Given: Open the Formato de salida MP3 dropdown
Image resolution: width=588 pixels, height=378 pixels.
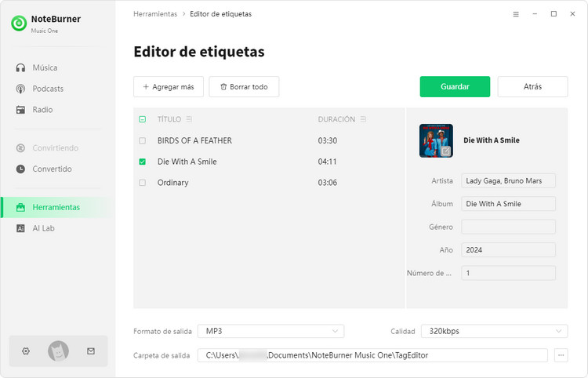Looking at the screenshot, I should point(270,331).
